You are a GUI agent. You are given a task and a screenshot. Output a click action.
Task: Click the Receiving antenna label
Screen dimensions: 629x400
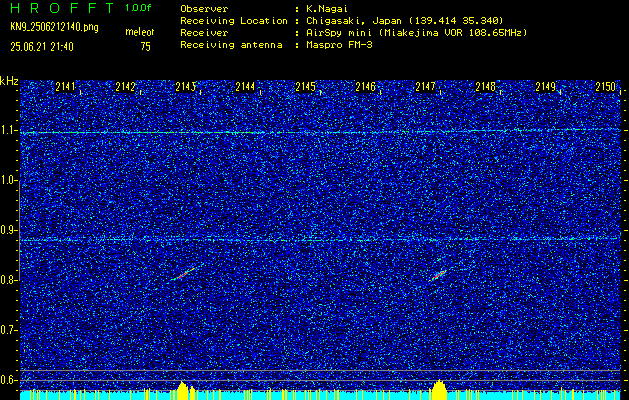click(231, 45)
